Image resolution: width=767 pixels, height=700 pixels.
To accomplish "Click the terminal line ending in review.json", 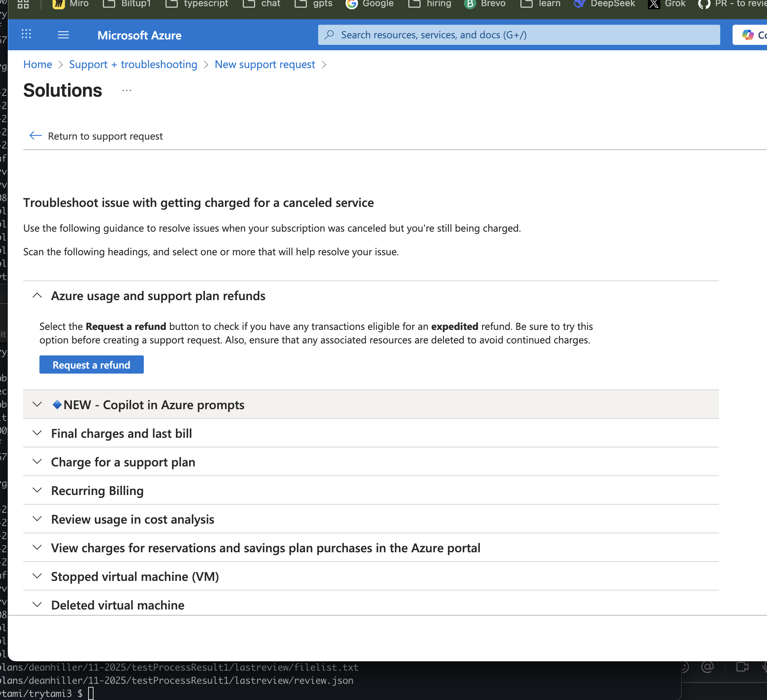I will coord(177,680).
